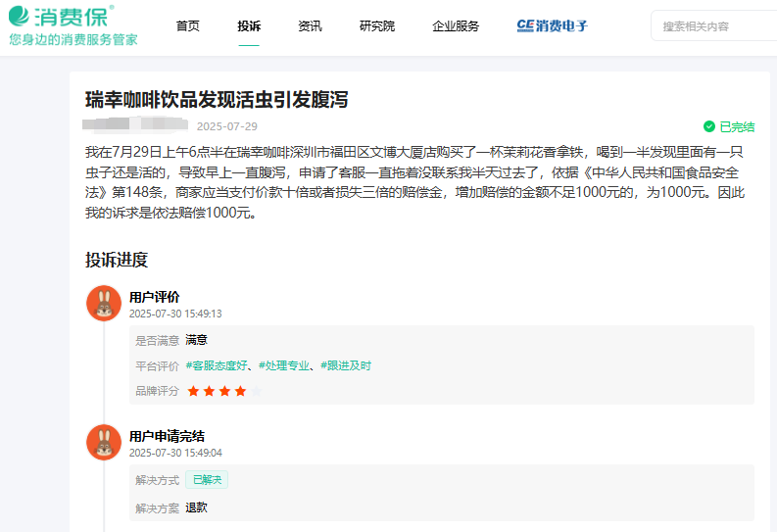
Task: Click the rabbit avatar beside 用户评价
Action: coord(104,303)
